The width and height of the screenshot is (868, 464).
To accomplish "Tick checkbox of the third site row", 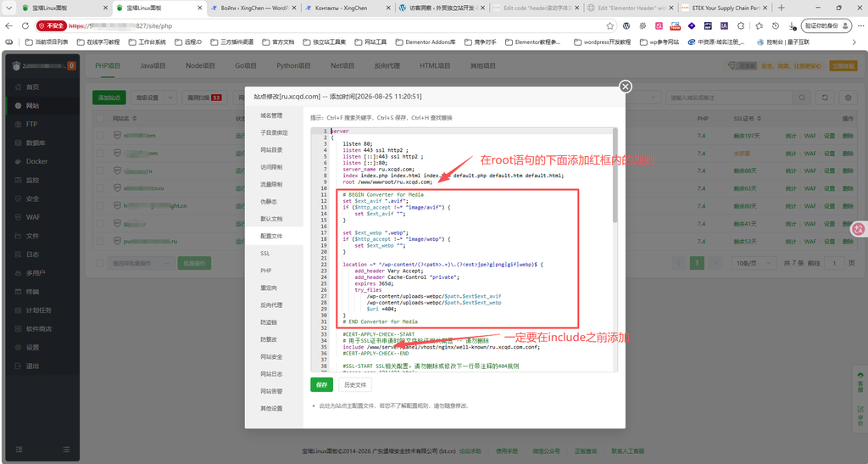I will coord(100,171).
